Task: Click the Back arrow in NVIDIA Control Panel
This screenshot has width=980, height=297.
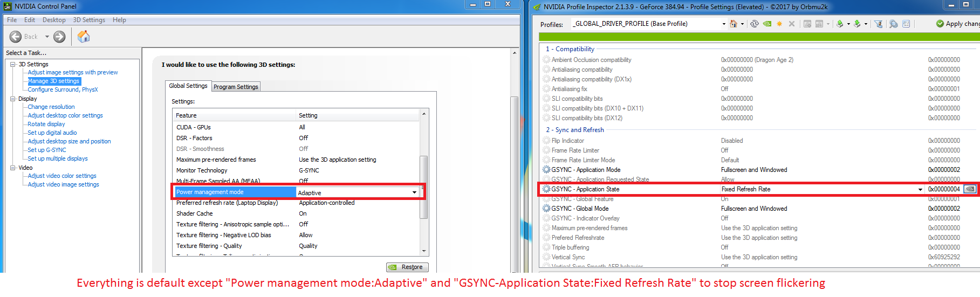Action: [16, 37]
